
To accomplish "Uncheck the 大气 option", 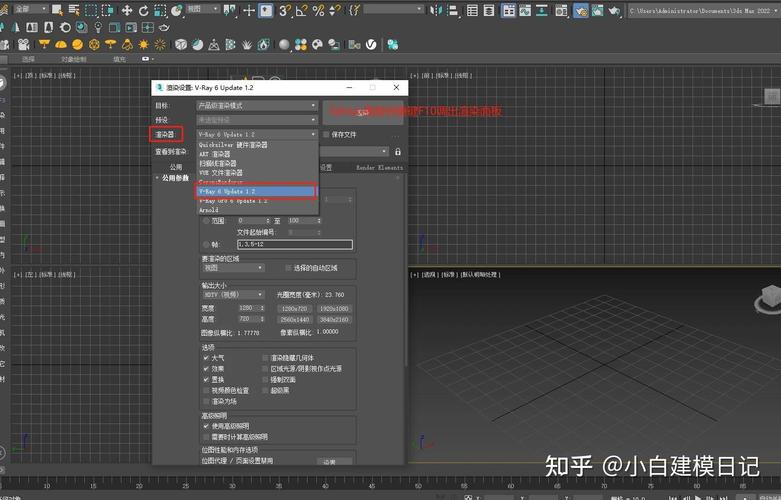I will [x=206, y=358].
